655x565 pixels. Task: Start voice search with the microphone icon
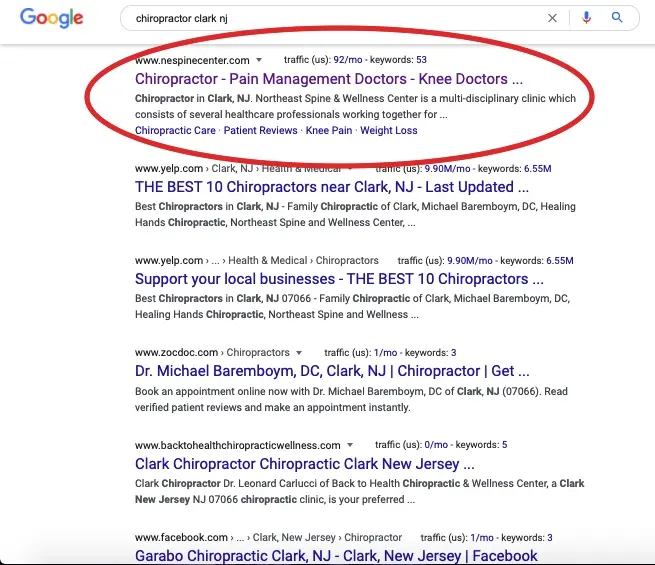pos(586,18)
